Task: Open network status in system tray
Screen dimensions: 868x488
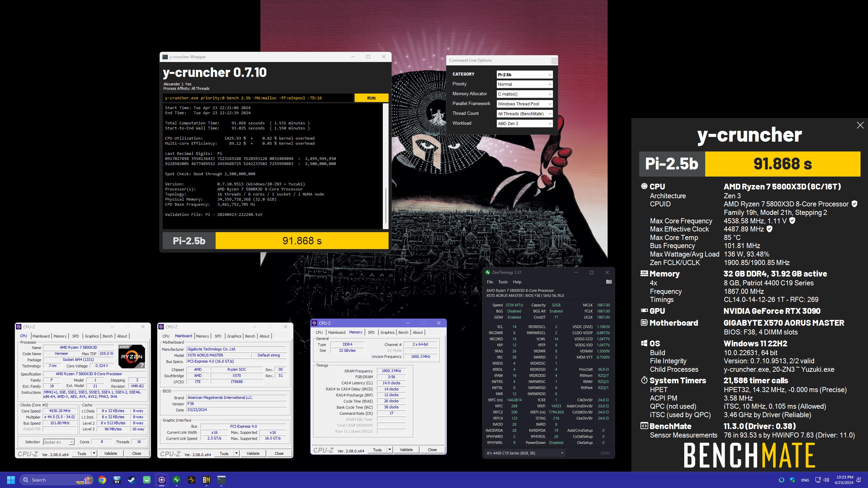Action: click(x=818, y=480)
